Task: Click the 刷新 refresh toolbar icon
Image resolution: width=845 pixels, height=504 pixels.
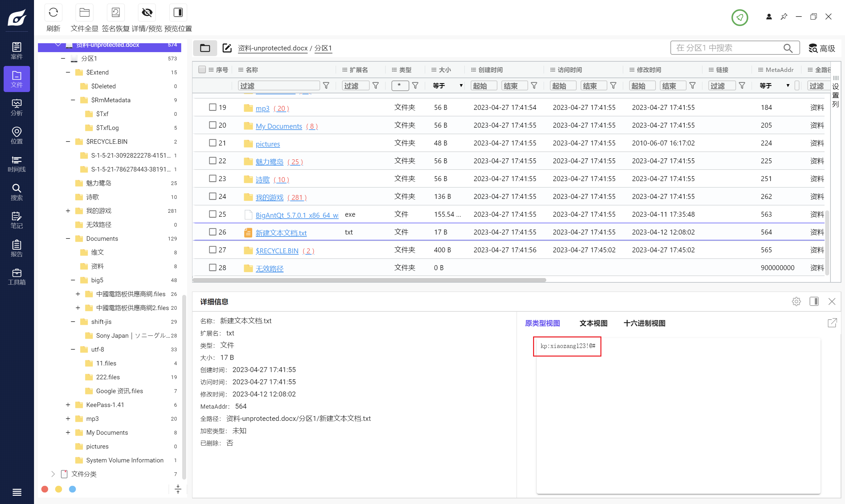Action: click(x=53, y=13)
